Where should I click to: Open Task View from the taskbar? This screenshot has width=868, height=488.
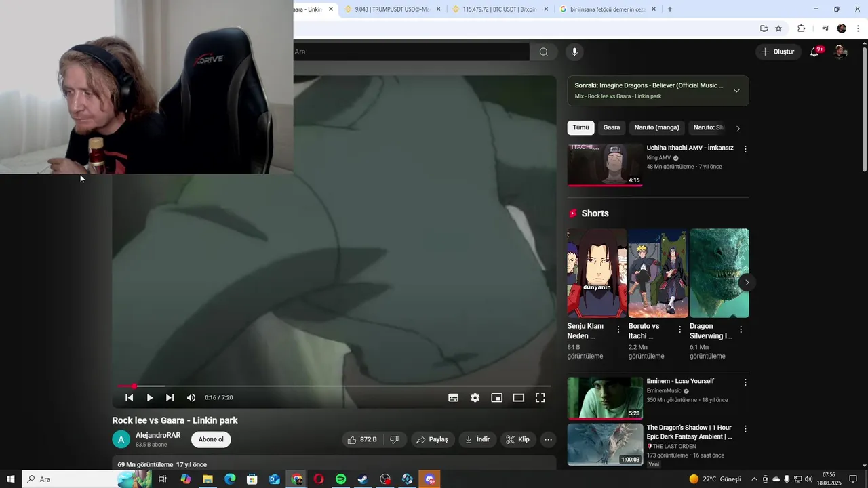(x=163, y=479)
